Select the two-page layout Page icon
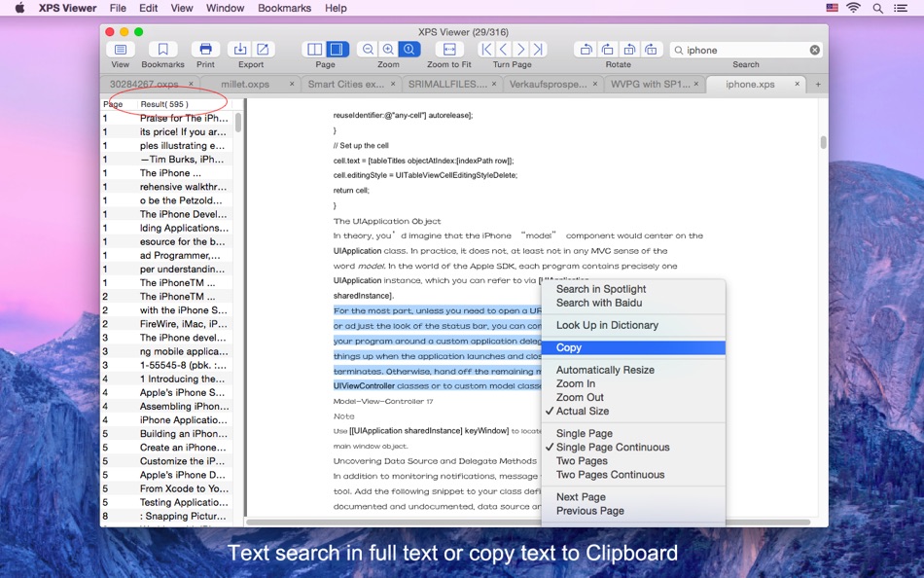 point(315,50)
